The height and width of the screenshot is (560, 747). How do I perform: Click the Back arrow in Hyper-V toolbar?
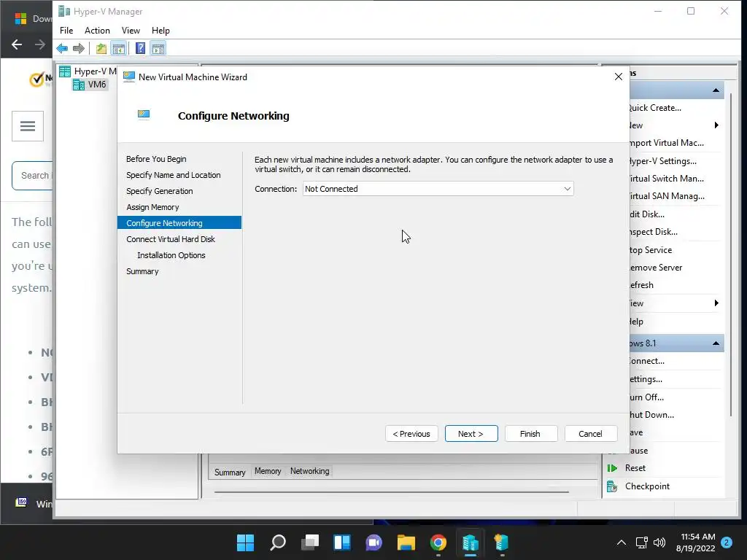(62, 48)
